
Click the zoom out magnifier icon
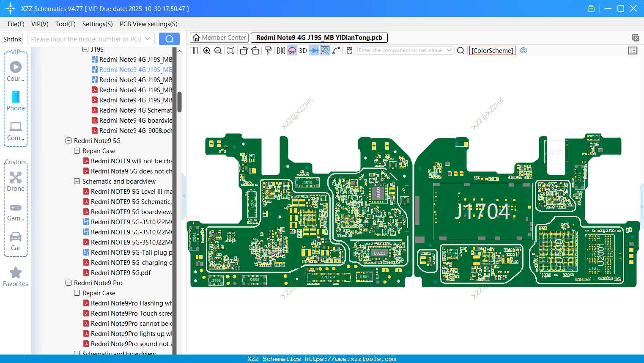pyautogui.click(x=218, y=51)
